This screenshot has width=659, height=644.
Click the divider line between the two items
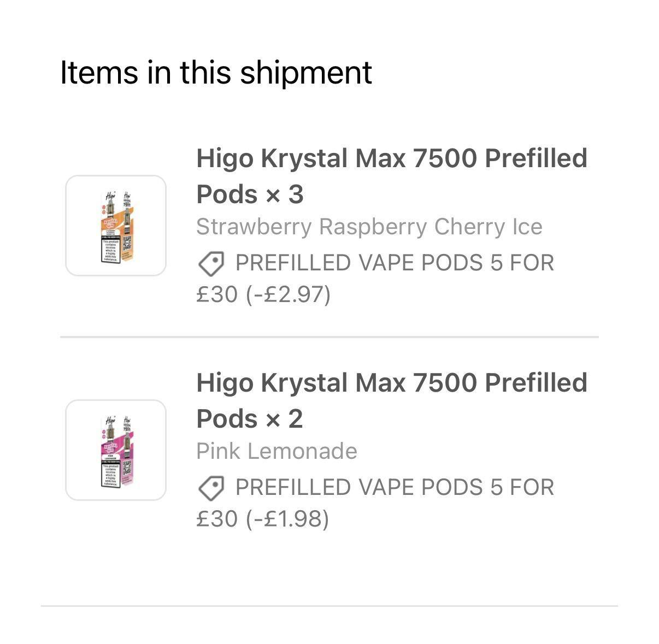329,337
